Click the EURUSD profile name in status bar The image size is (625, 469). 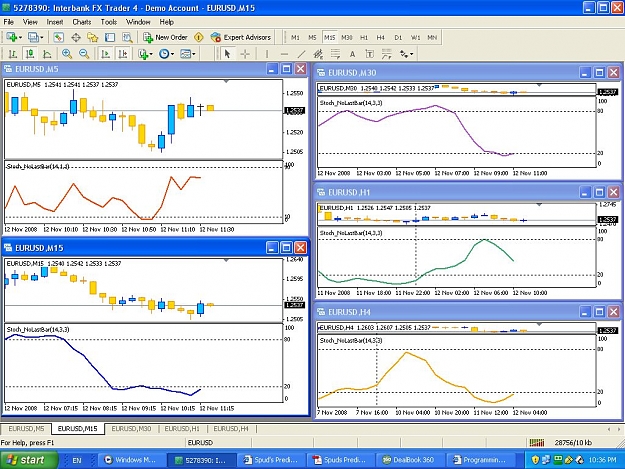pos(200,442)
